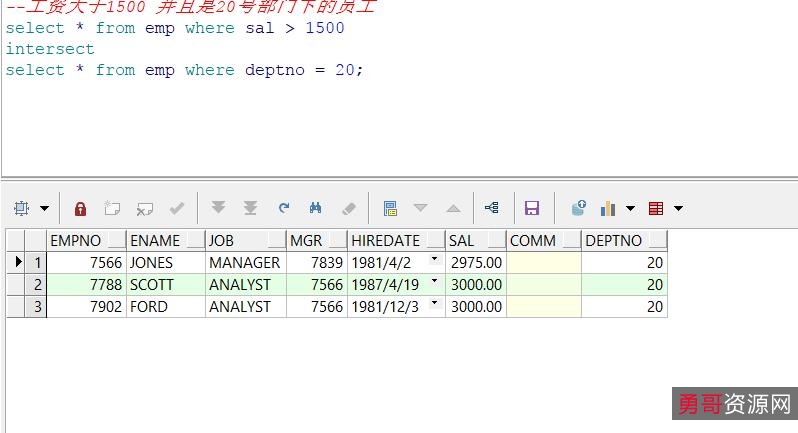Click the ENAME column header
This screenshot has width=798, height=433.
coord(155,240)
